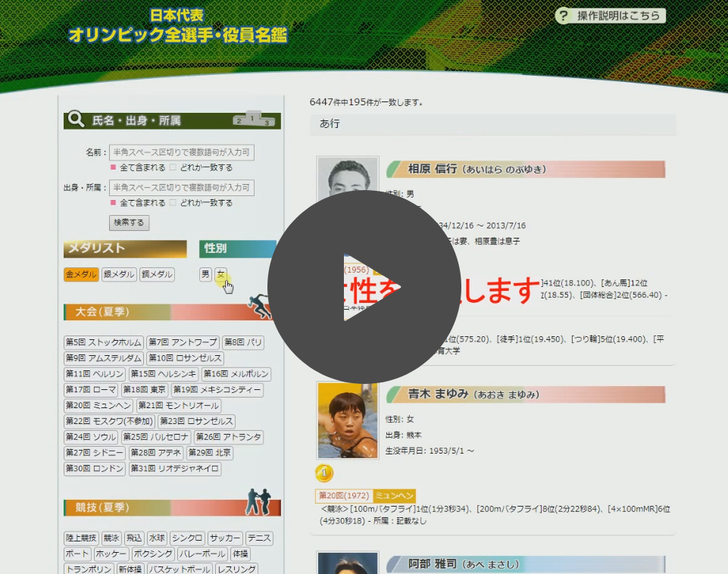728x574 pixels.
Task: Play the tutorial video
Action: pos(364,287)
